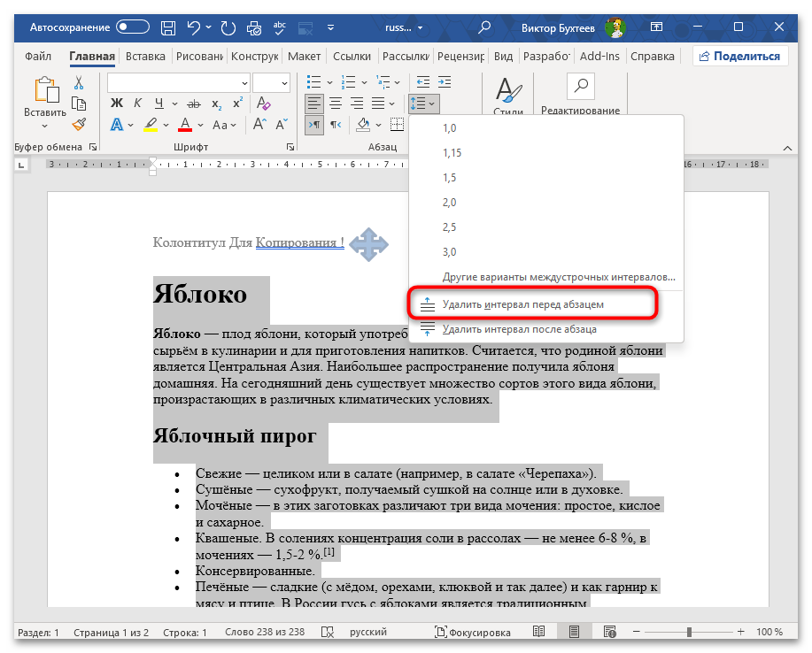The width and height of the screenshot is (812, 653).
Task: Select Удалить интервал после абзаца
Action: 546,329
